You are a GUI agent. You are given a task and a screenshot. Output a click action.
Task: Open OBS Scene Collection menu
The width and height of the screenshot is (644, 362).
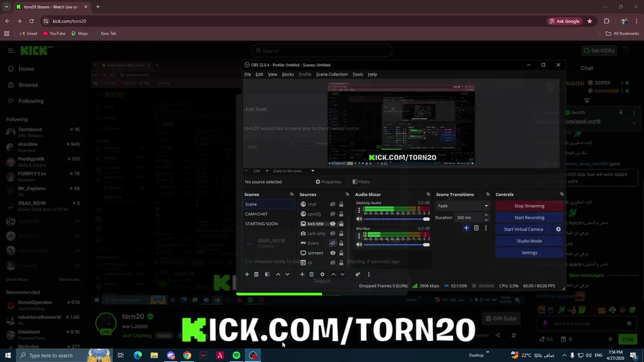coord(332,74)
